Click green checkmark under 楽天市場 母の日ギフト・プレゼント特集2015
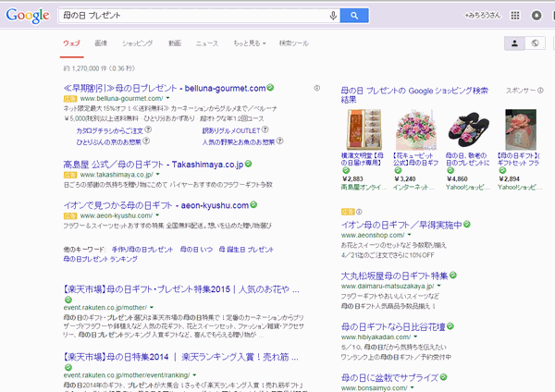 [x=68, y=300]
